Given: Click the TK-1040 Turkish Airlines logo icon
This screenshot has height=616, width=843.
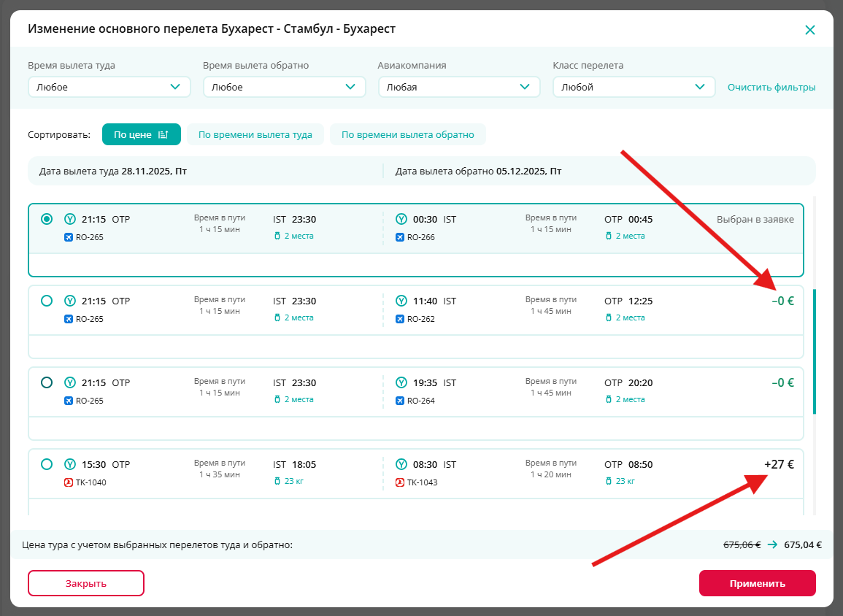Looking at the screenshot, I should click(69, 482).
